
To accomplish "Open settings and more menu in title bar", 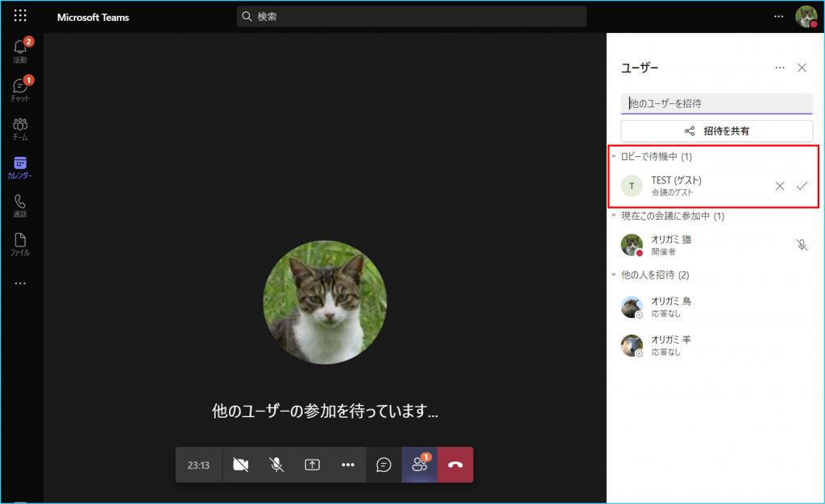I will 779,16.
